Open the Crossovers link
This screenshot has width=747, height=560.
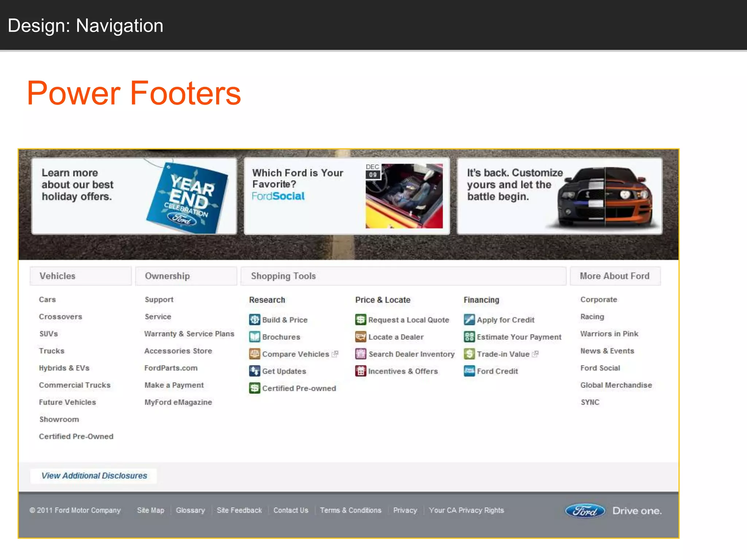[61, 316]
